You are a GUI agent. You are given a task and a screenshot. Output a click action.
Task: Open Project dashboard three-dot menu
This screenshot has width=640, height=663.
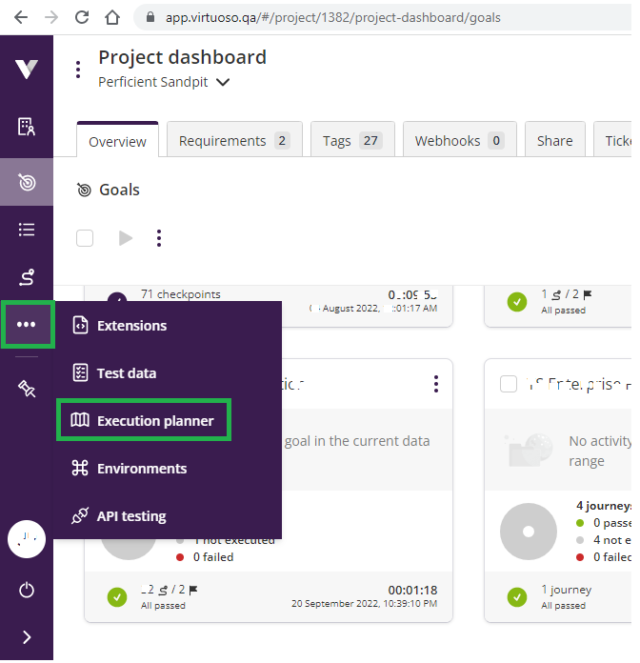pos(78,69)
